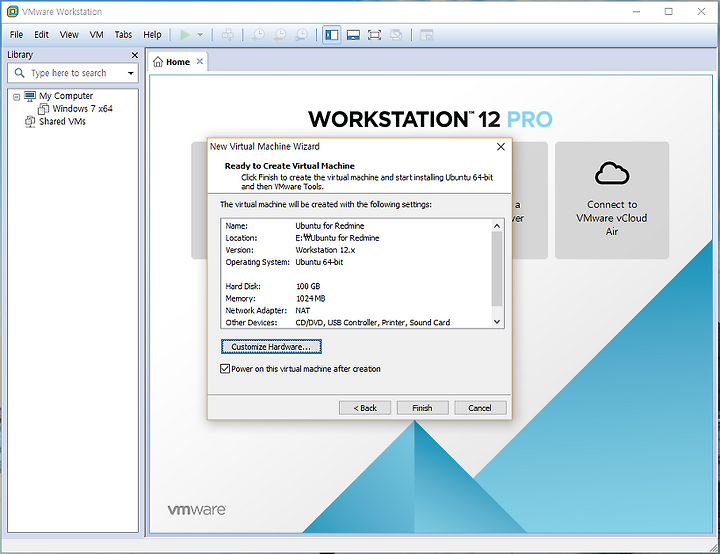The width and height of the screenshot is (720, 554).
Task: Collapse the My Computer tree node
Action: pyautogui.click(x=17, y=96)
